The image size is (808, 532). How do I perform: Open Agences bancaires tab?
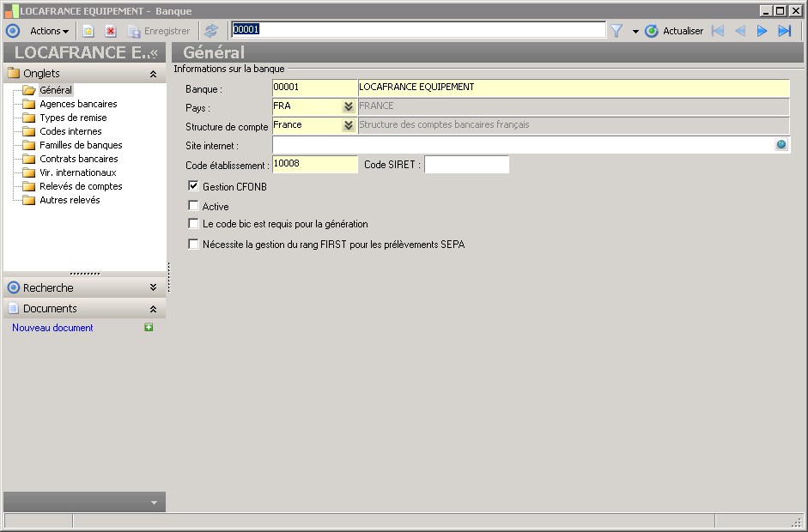coord(78,104)
